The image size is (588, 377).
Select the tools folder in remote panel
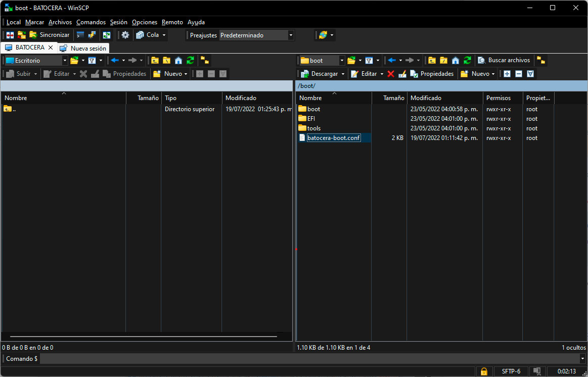point(314,128)
